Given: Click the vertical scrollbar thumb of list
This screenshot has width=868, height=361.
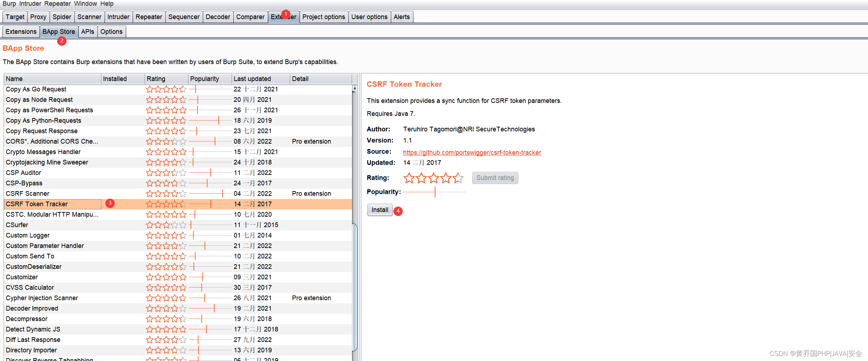Looking at the screenshot, I should (355, 287).
